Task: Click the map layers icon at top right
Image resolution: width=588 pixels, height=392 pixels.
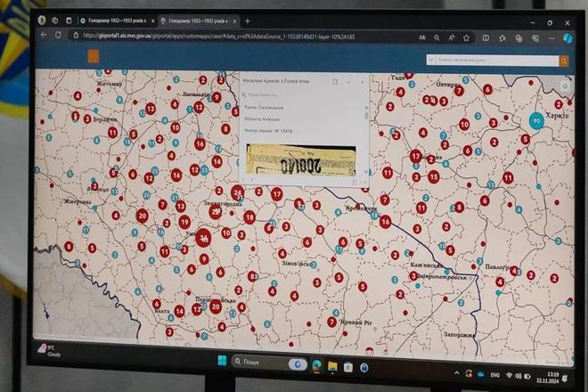Action: [564, 87]
